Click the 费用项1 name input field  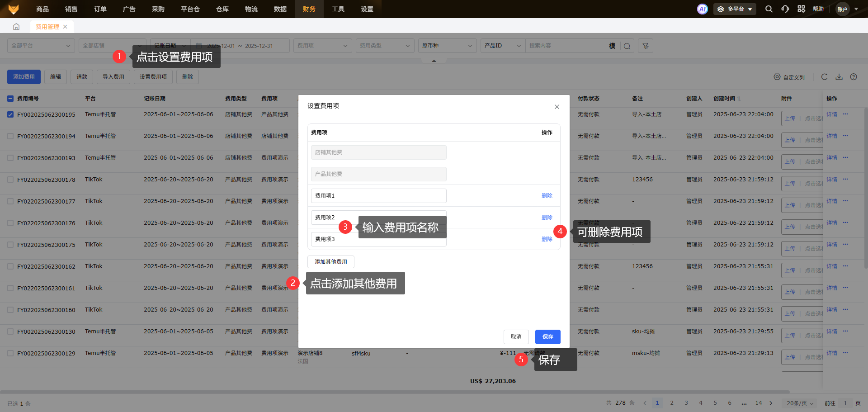(x=378, y=196)
